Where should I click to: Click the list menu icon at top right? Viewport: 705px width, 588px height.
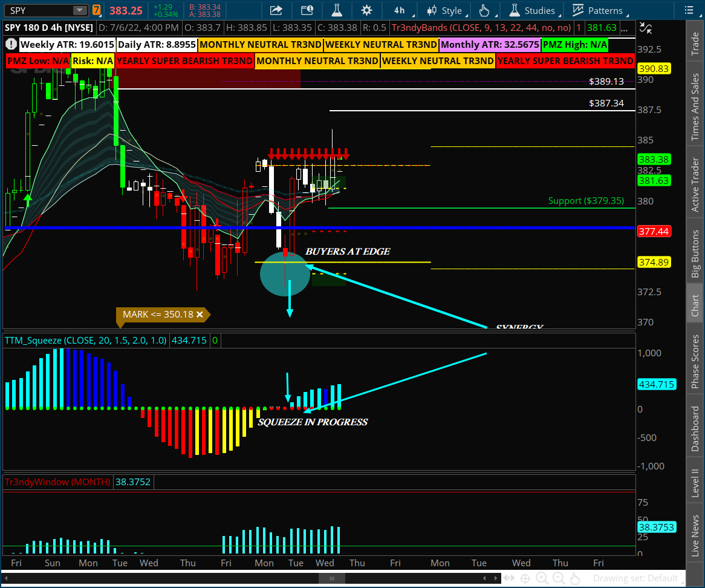(x=689, y=10)
